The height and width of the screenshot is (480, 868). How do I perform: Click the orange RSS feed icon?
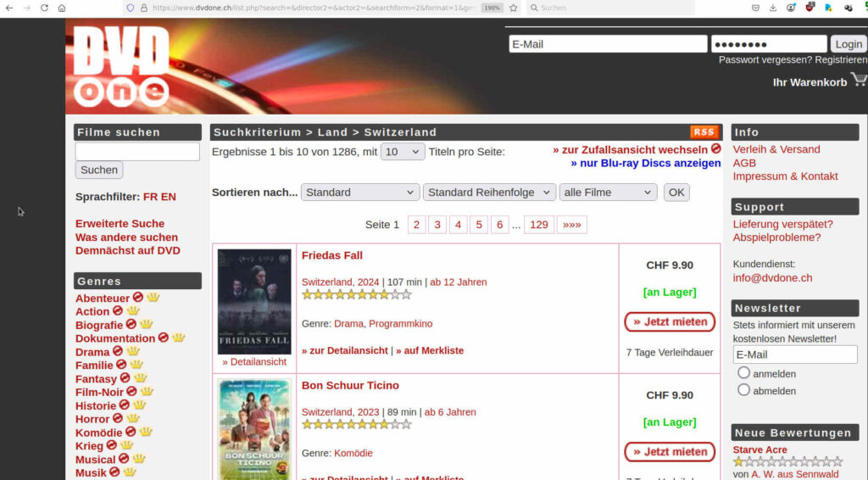[x=704, y=131]
